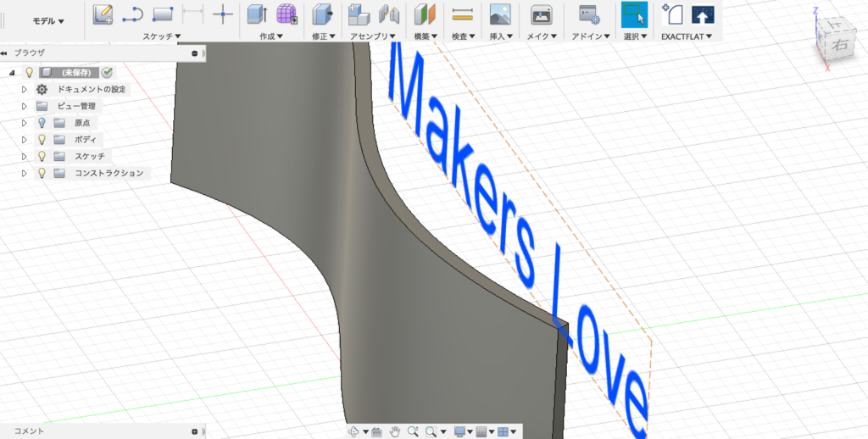The width and height of the screenshot is (868, 439).
Task: Toggle visibility of コンストラクション folder
Action: coord(42,173)
